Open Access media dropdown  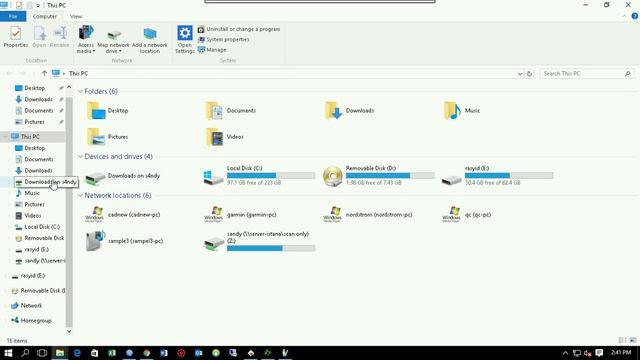(x=86, y=40)
